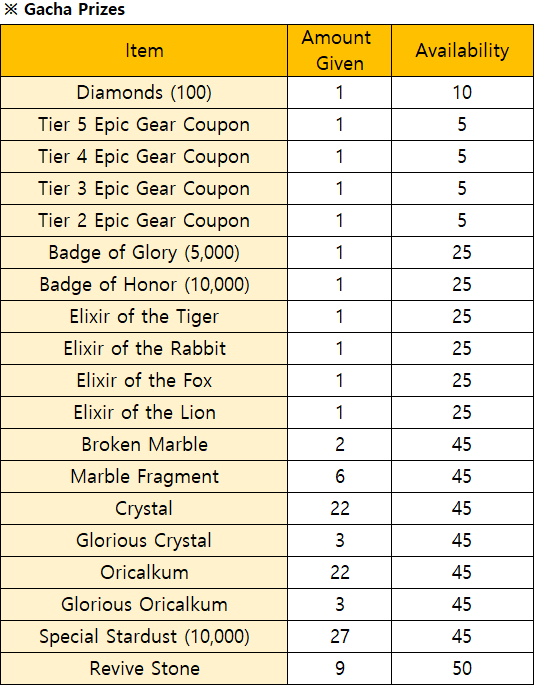536x685 pixels.
Task: Click the Availability column header
Action: point(462,51)
